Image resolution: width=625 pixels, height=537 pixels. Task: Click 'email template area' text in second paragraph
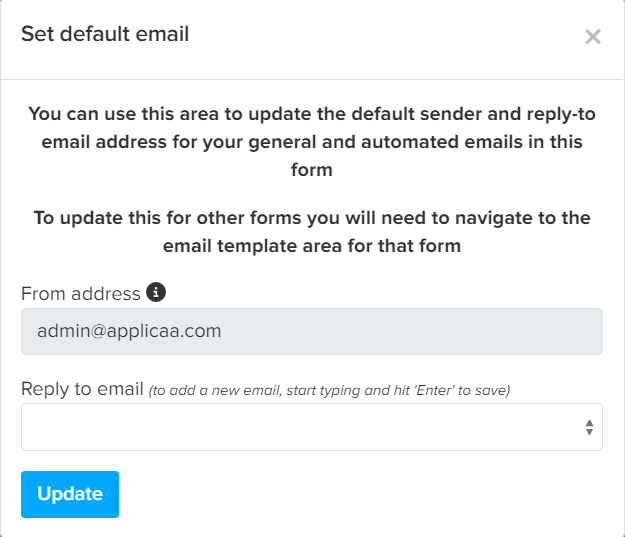pyautogui.click(x=267, y=246)
